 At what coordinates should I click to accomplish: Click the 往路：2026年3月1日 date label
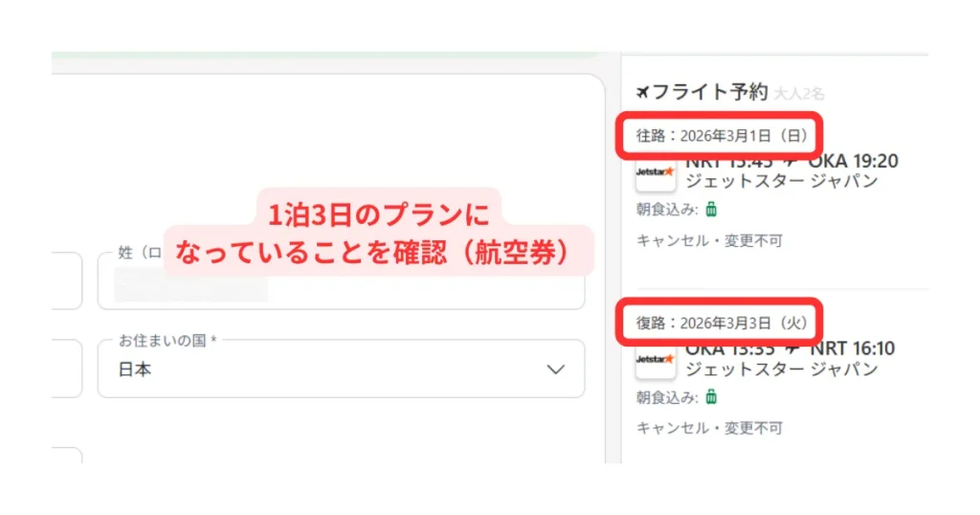(x=723, y=136)
